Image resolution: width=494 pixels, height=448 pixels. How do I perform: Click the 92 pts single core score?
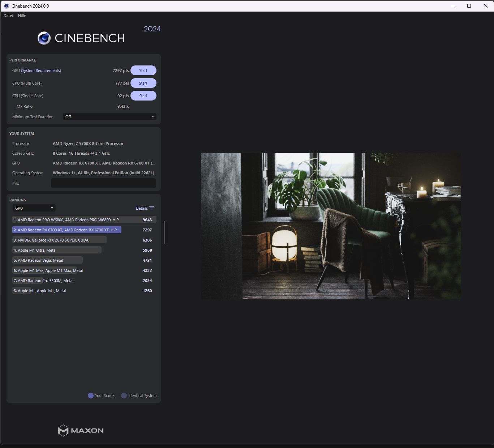(123, 96)
